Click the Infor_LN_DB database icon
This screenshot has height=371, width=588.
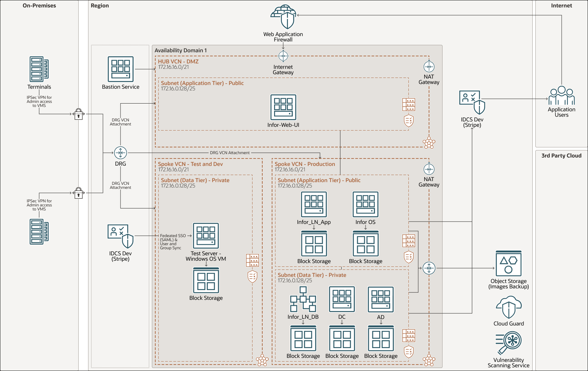[x=303, y=300]
